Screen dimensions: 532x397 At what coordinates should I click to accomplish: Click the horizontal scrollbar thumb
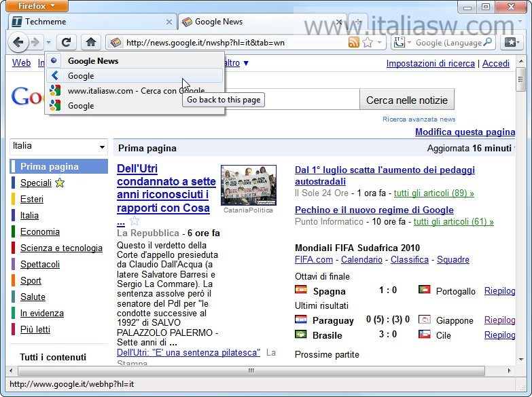(251, 371)
